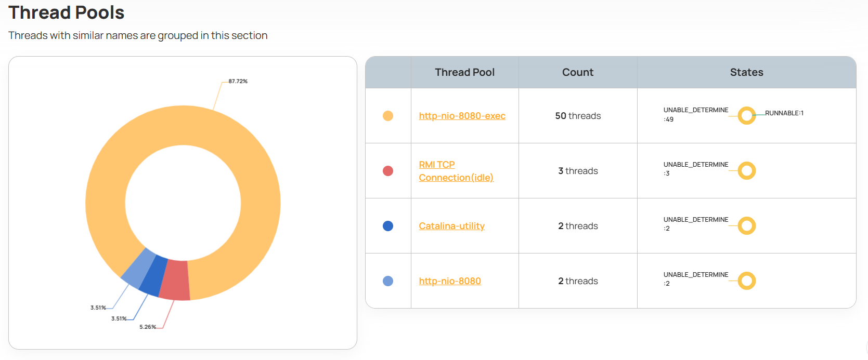The height and width of the screenshot is (360, 868).
Task: Click the States column header
Action: pyautogui.click(x=746, y=72)
